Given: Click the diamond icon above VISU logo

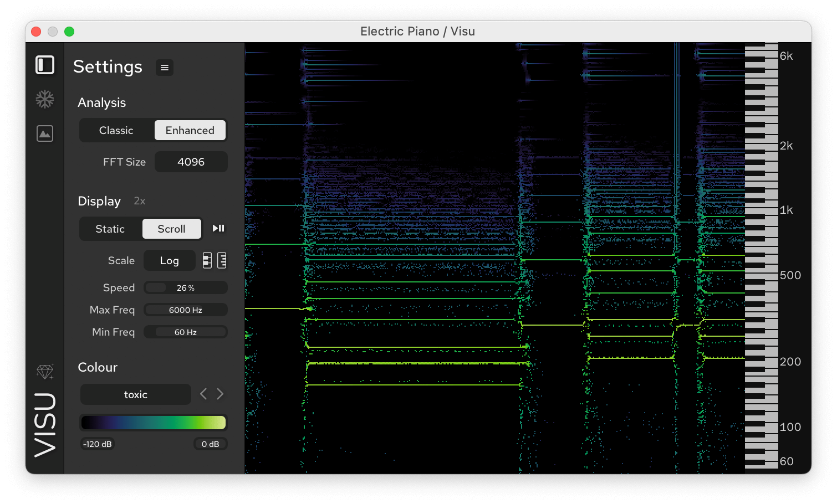Looking at the screenshot, I should click(x=45, y=372).
